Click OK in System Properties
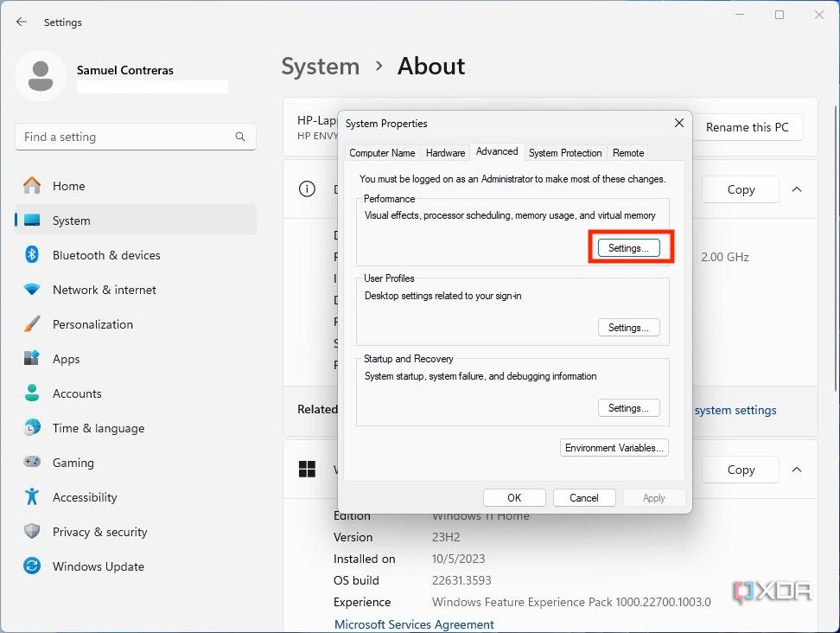The height and width of the screenshot is (633, 840). (x=514, y=497)
